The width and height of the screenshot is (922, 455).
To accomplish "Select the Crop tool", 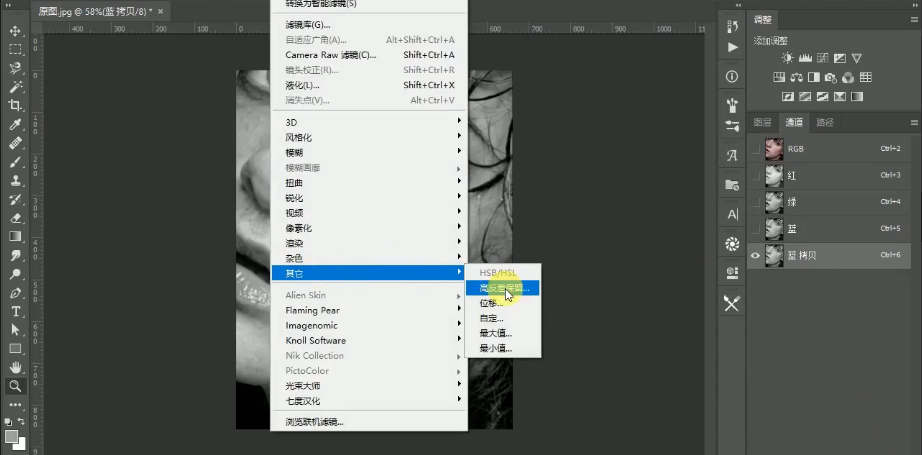I will click(x=15, y=106).
